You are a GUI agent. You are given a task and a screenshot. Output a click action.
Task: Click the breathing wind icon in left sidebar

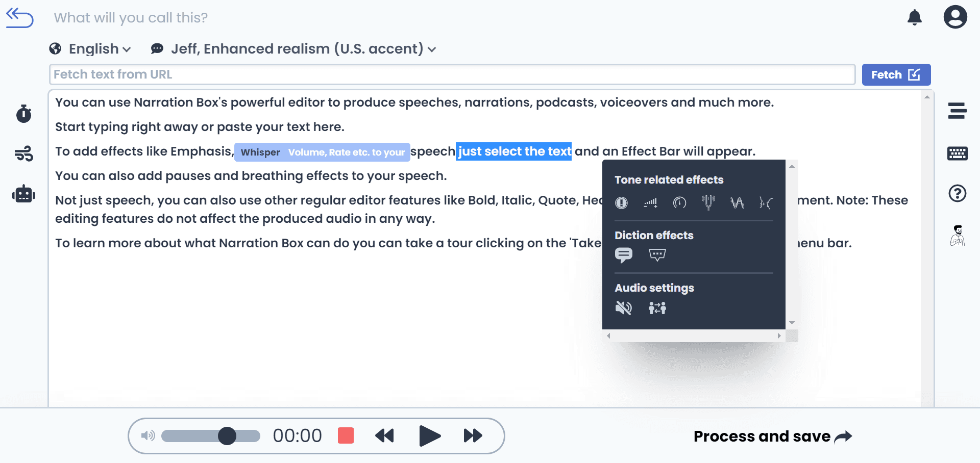click(x=23, y=153)
